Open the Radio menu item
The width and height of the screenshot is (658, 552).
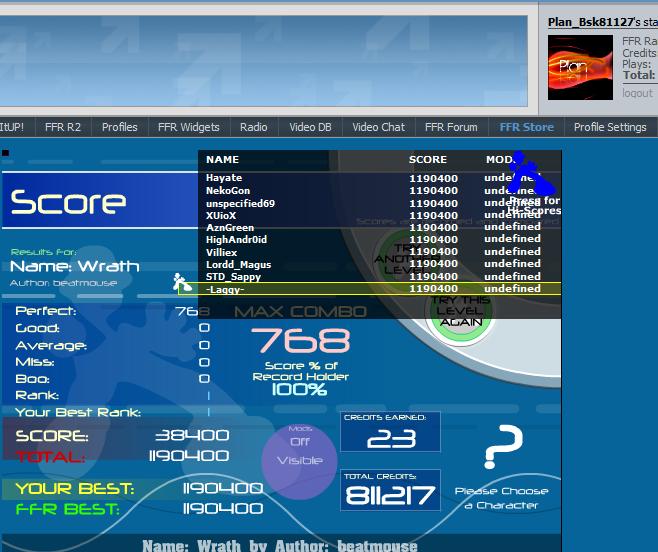click(253, 127)
